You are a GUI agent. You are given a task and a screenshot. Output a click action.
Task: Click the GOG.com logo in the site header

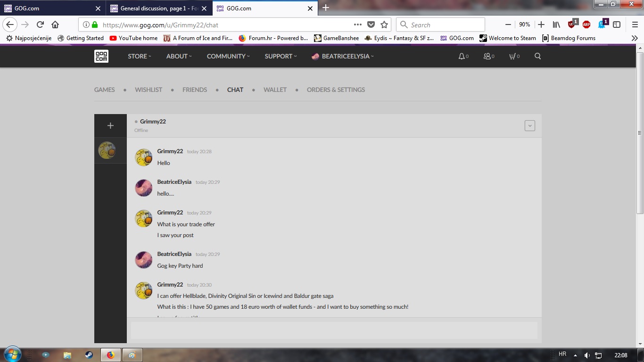[x=101, y=56]
